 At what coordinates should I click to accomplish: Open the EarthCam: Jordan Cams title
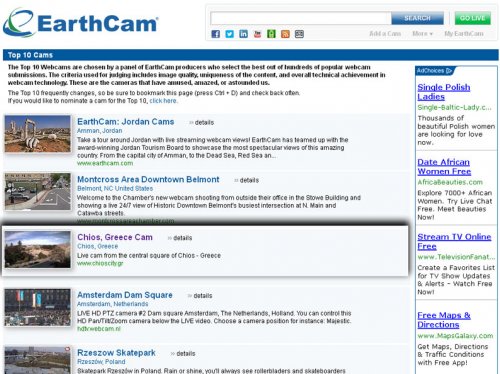[x=126, y=122]
